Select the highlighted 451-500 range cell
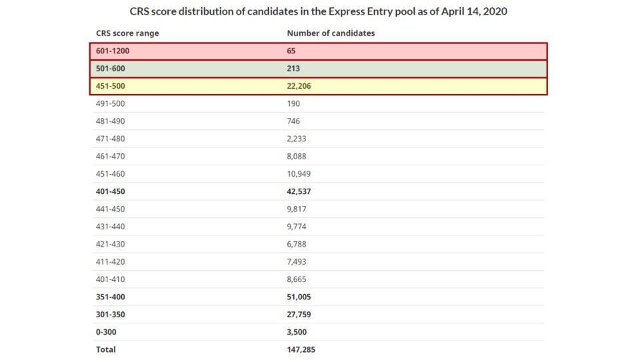This screenshot has height=362, width=644. tap(110, 86)
